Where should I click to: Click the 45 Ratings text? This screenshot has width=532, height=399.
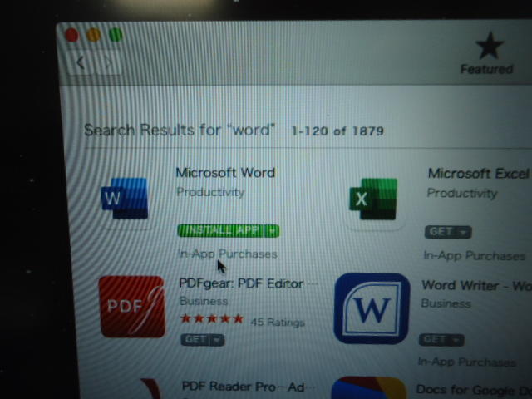(x=278, y=322)
